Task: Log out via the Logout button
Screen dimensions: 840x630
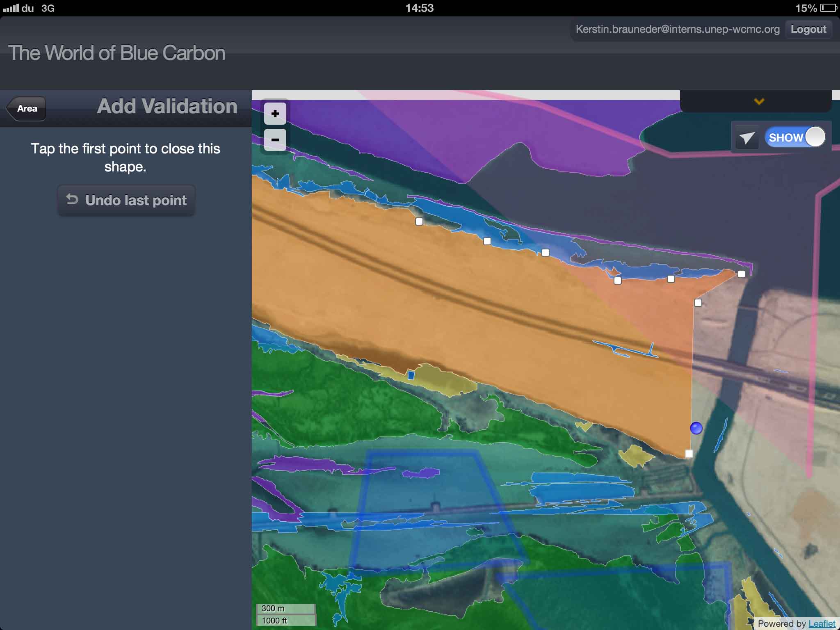Action: click(808, 30)
